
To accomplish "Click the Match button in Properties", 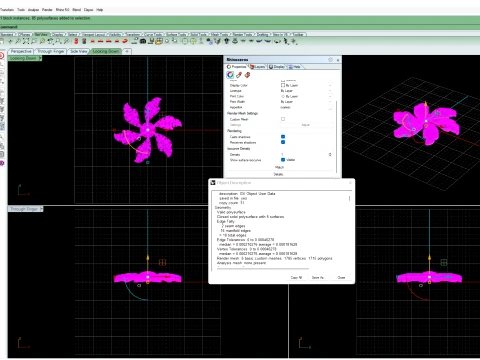I will (x=279, y=167).
